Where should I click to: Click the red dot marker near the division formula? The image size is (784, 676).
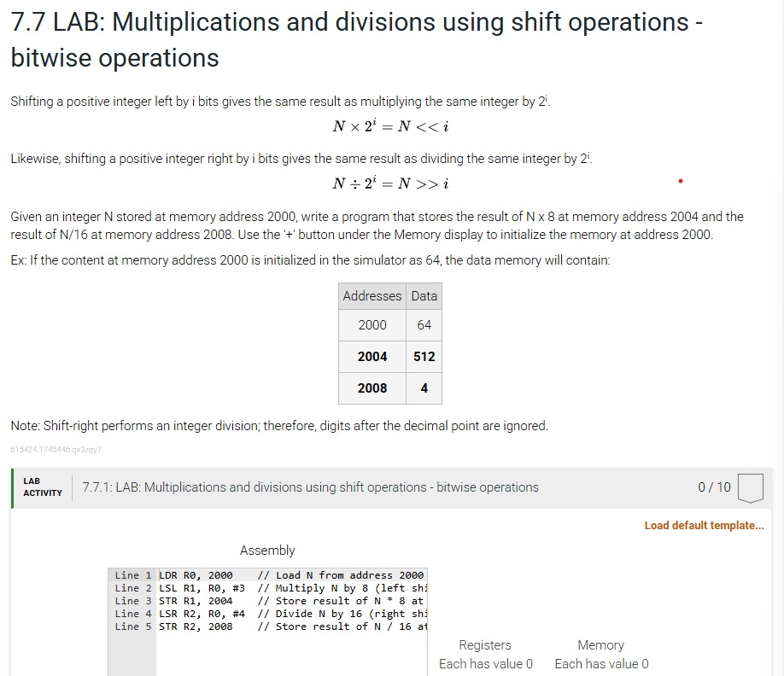680,180
